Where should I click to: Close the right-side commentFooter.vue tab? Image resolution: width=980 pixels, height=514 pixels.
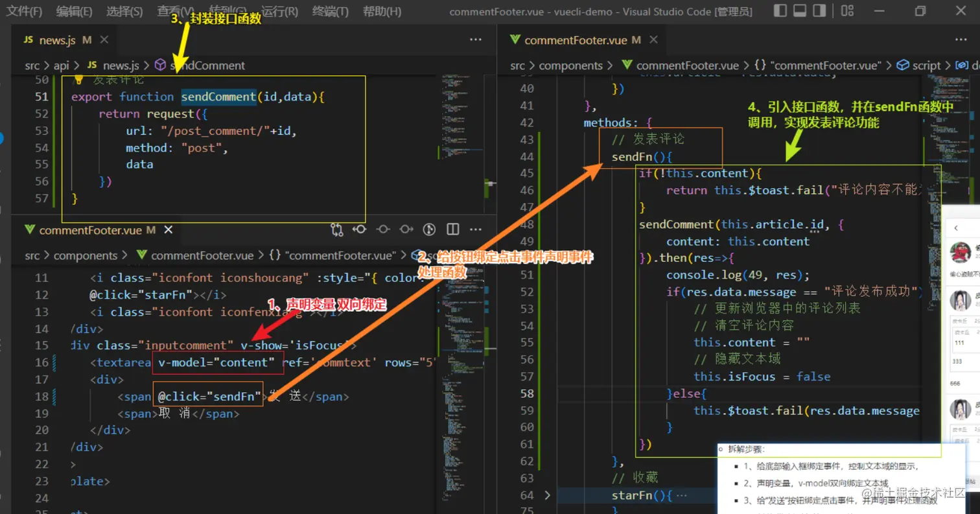coord(653,40)
